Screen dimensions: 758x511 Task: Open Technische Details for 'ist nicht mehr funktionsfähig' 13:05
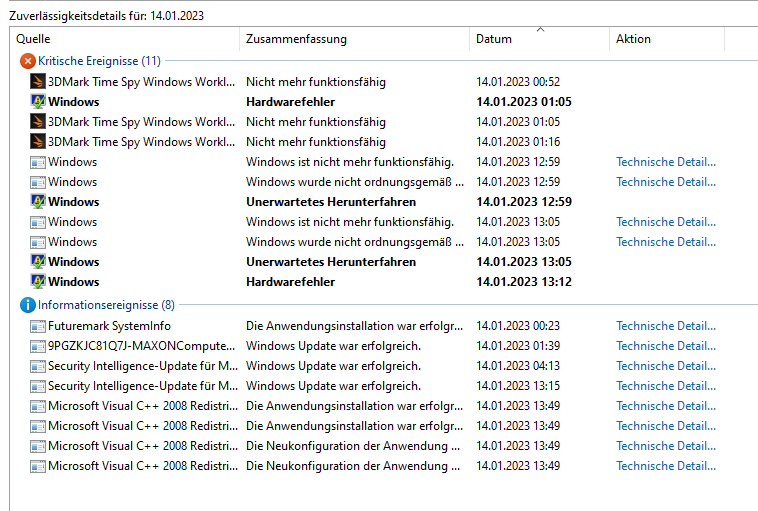pyautogui.click(x=666, y=222)
